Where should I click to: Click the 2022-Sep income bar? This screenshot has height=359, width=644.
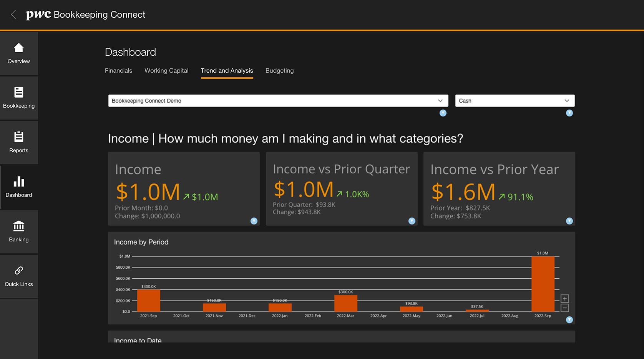(543, 284)
